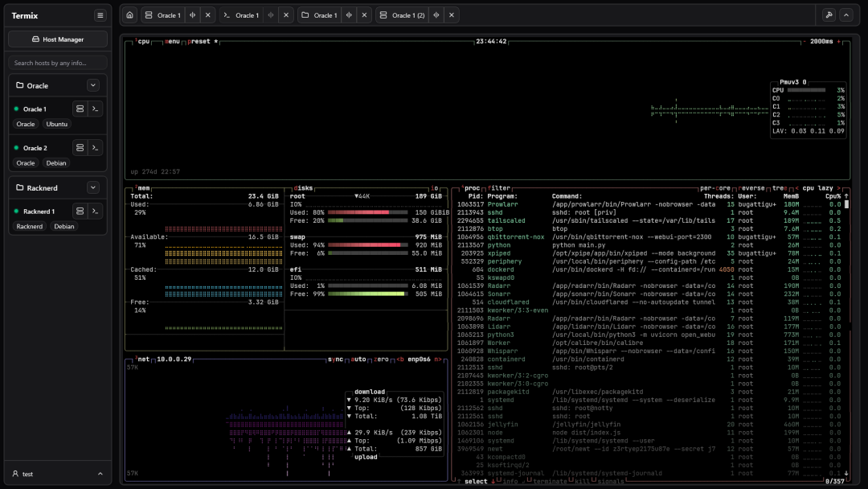Screen dimensions: 868x489
Task: Toggle per-core option in btop proc panel
Action: (x=715, y=187)
